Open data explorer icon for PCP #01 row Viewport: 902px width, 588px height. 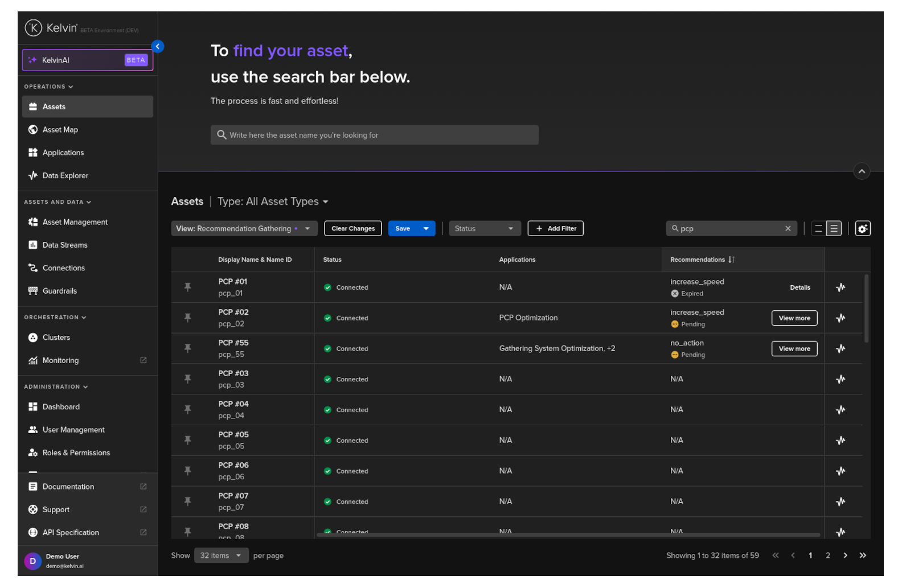[840, 287]
